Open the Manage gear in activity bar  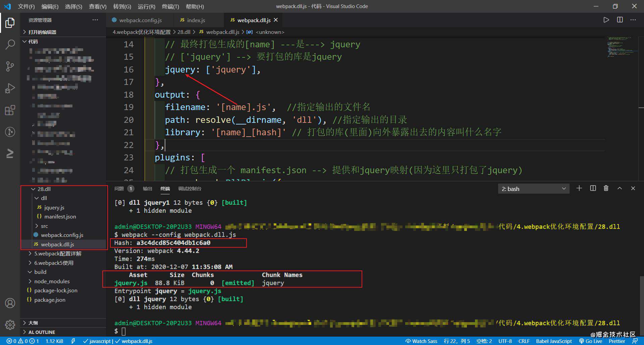[x=10, y=325]
